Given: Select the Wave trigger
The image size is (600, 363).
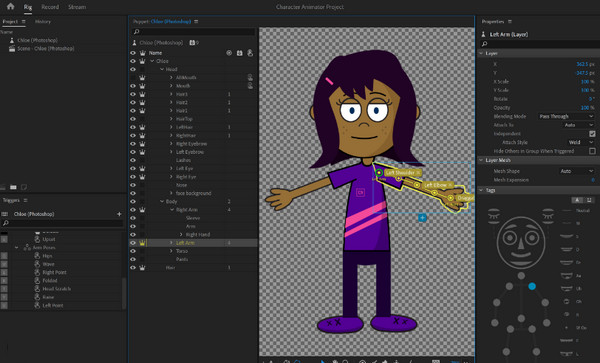Looking at the screenshot, I should [x=48, y=264].
